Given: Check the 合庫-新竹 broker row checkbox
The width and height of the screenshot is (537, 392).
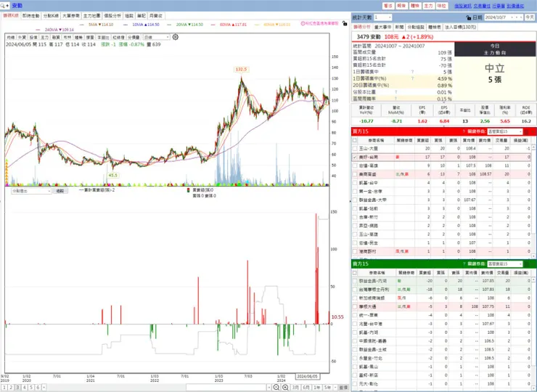Looking at the screenshot, I should tap(355, 217).
